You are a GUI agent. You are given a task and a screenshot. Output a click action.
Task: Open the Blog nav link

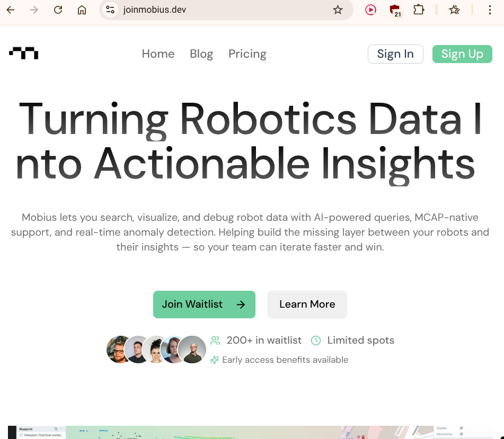click(x=201, y=54)
